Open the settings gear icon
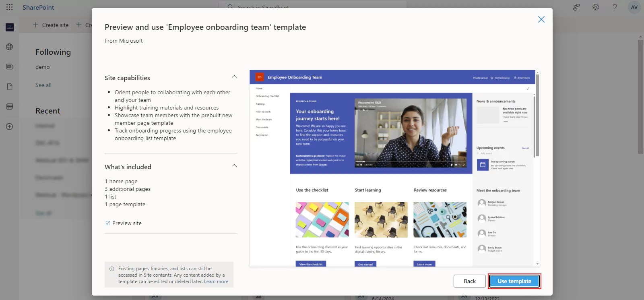 pyautogui.click(x=596, y=7)
